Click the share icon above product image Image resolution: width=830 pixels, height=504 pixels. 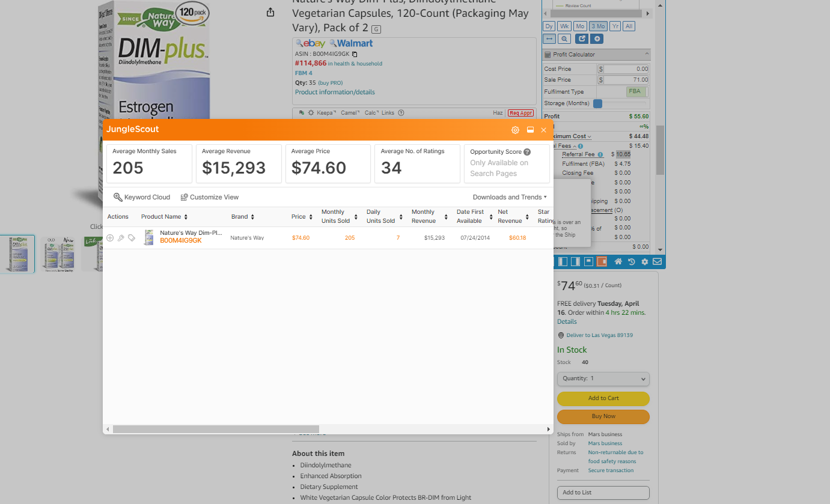coord(270,13)
